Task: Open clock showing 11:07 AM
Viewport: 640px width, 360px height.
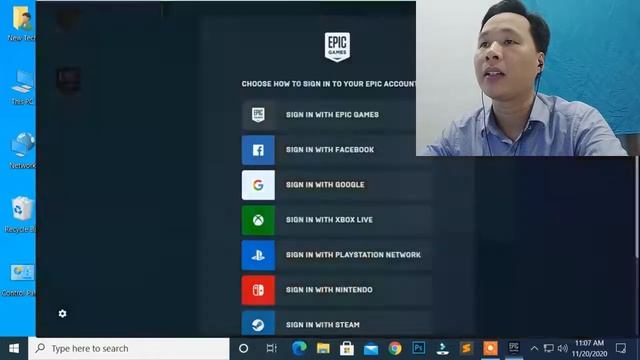Action: click(589, 349)
